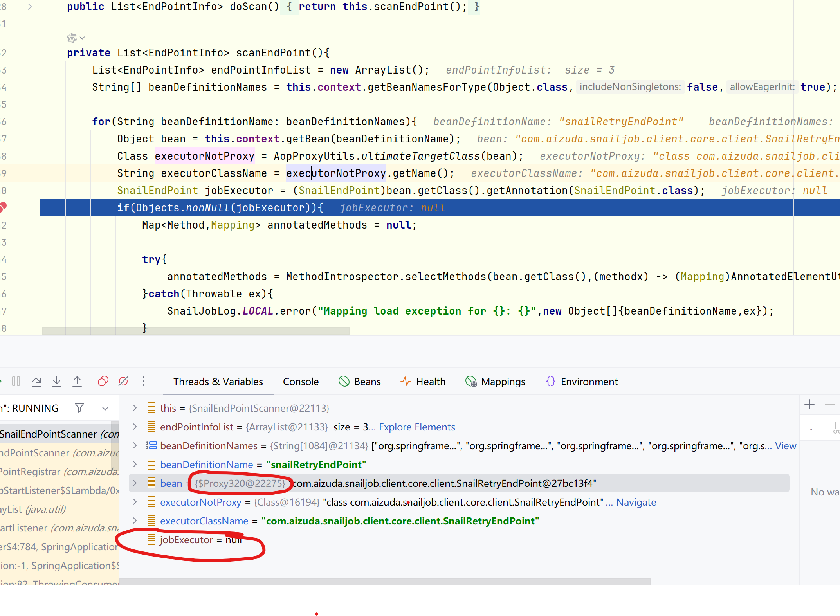
Task: Click the "snailRetryEndPoint" variable value
Action: (x=316, y=465)
